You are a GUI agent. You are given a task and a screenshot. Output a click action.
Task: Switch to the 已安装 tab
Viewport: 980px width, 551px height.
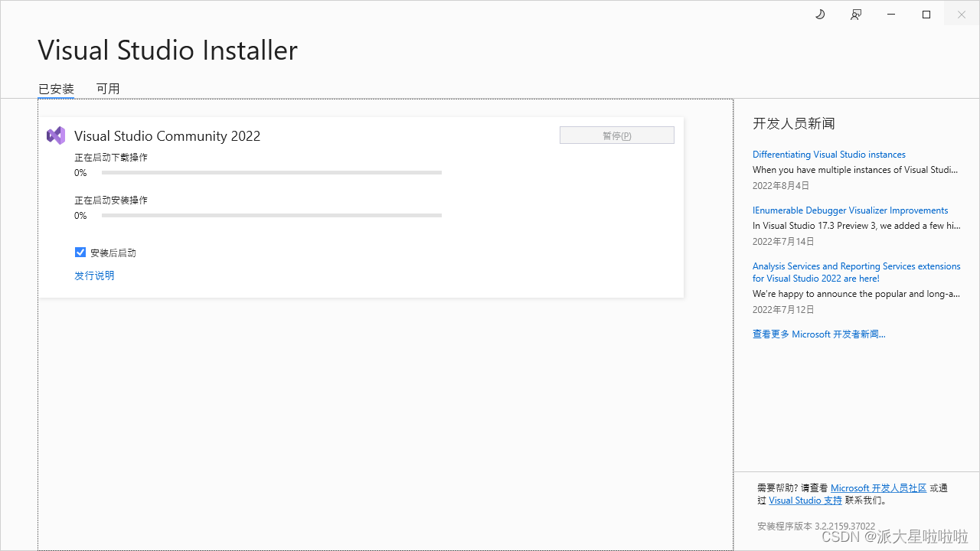point(56,89)
